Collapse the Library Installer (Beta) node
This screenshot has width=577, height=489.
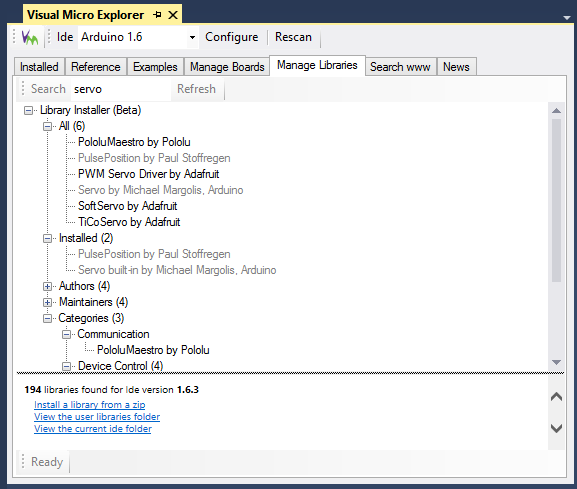(x=28, y=110)
